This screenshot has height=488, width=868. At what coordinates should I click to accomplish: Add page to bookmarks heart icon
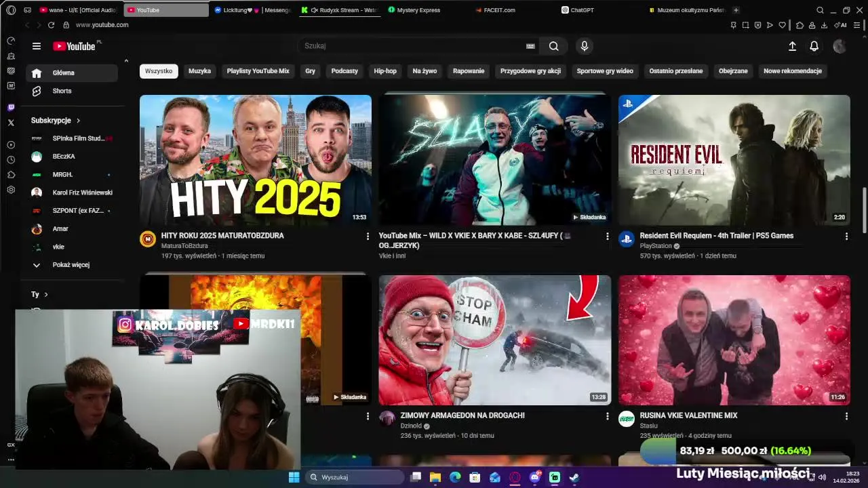(782, 25)
